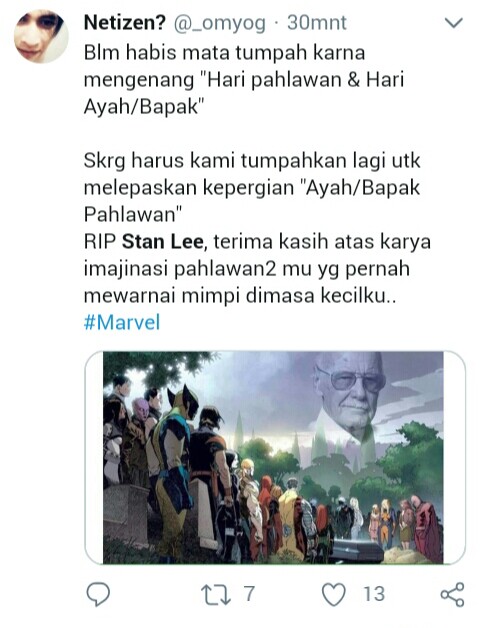Viewport: 480px width, 628px height.
Task: Open the @_omyog handle
Action: (x=219, y=24)
